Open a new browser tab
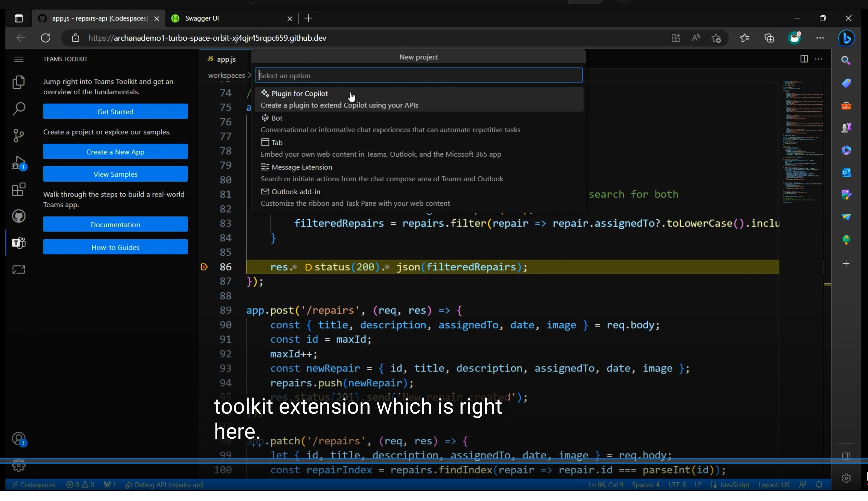868x501 pixels. 309,19
